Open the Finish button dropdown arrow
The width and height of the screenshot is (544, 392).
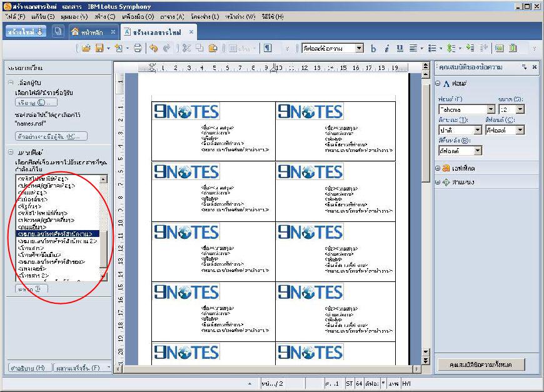[109, 368]
